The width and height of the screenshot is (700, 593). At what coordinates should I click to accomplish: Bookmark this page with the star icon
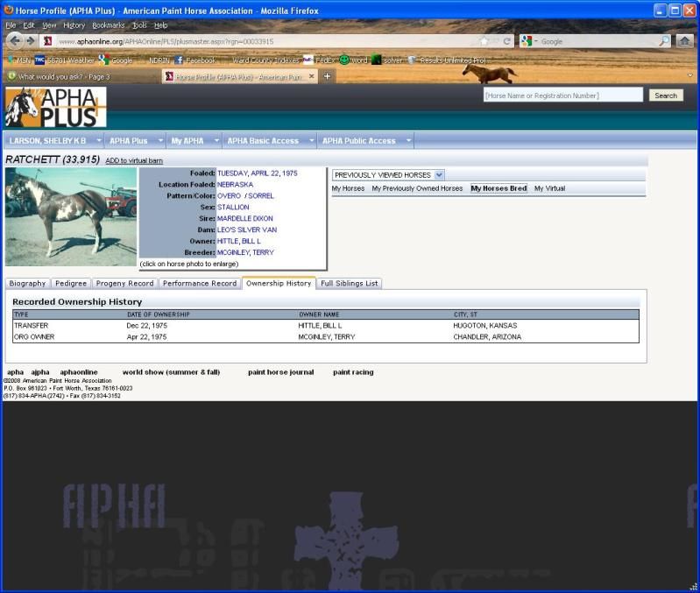click(x=484, y=41)
